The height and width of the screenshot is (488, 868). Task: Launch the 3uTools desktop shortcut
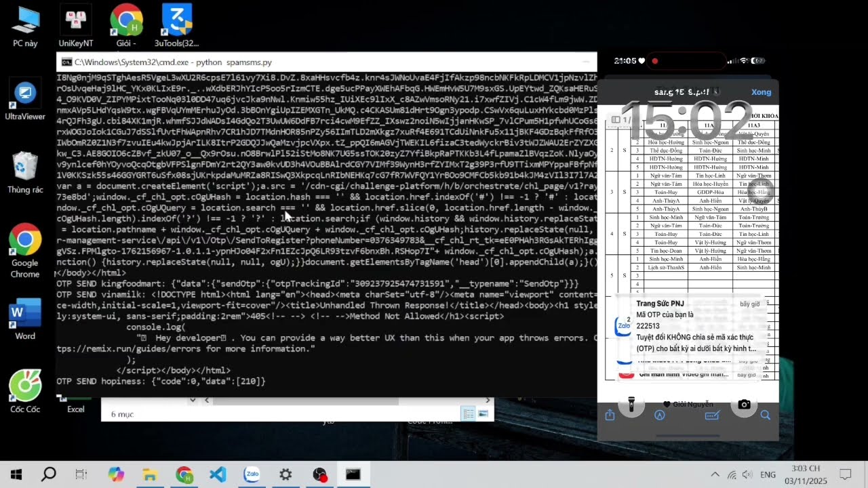[x=177, y=26]
